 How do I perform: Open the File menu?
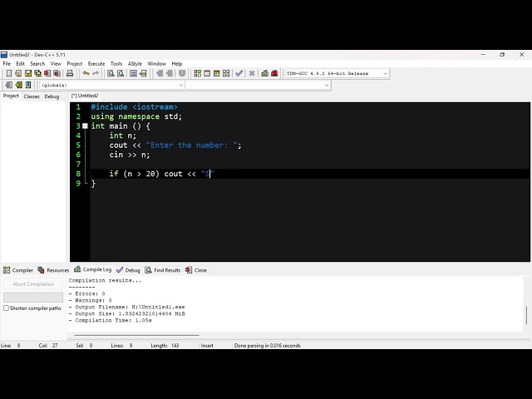7,63
